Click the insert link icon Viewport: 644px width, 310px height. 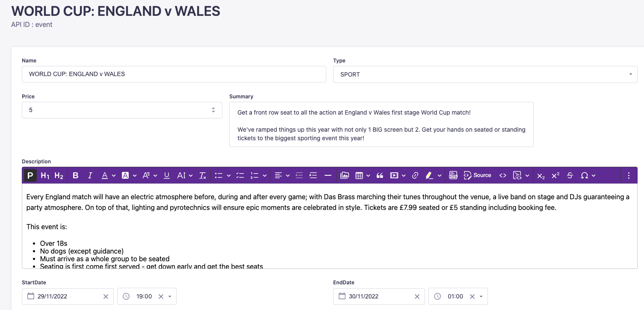tap(415, 175)
